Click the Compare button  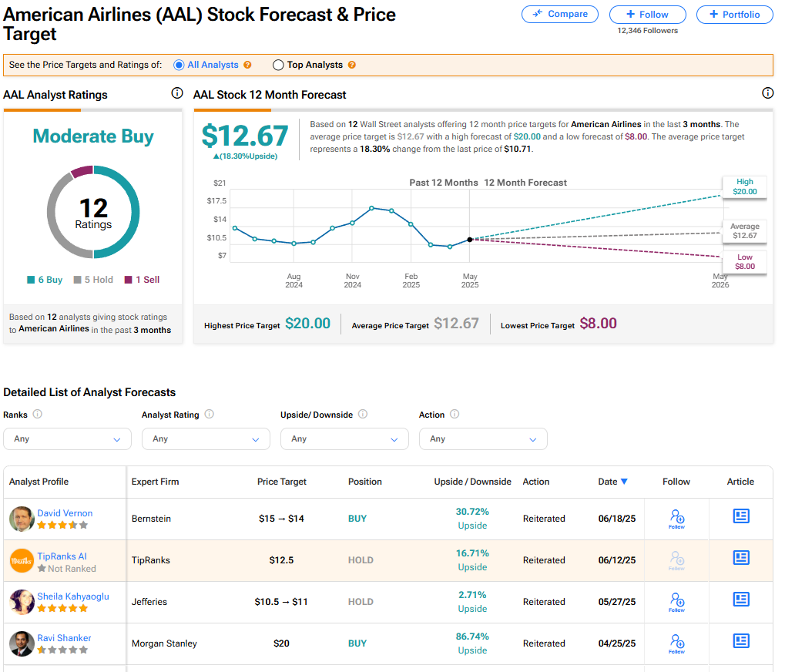click(560, 14)
